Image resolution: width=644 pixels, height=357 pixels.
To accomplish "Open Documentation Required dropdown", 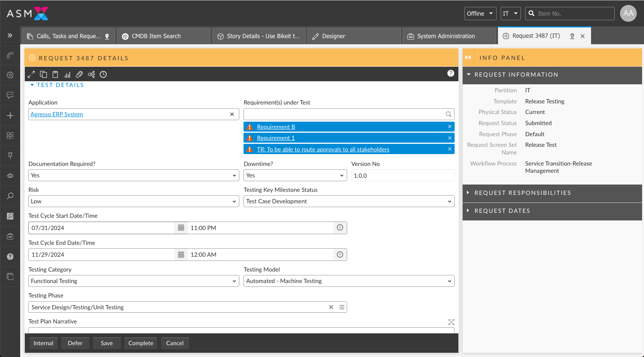I will pos(134,175).
